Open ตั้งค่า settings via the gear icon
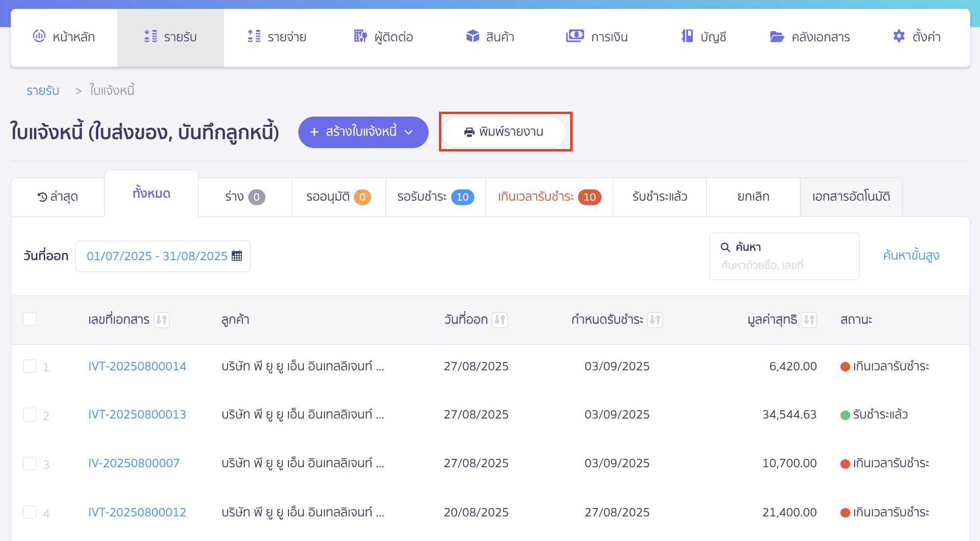This screenshot has height=541, width=980. coord(898,36)
